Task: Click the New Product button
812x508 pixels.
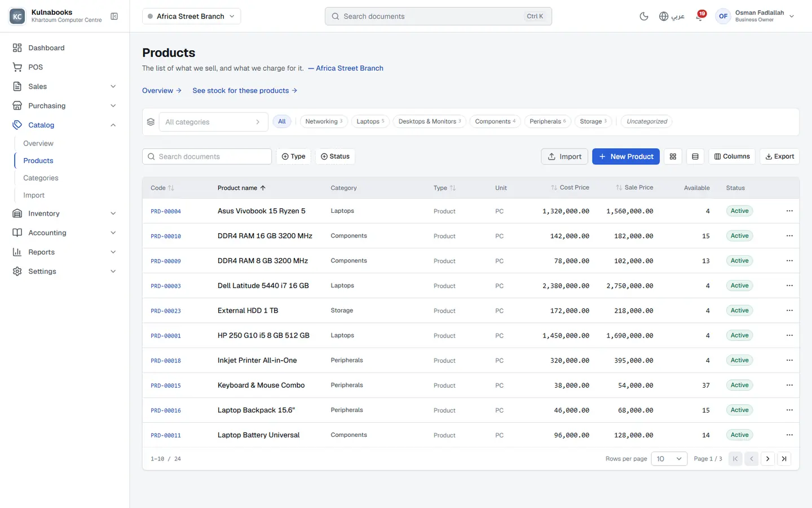Action: 626,156
